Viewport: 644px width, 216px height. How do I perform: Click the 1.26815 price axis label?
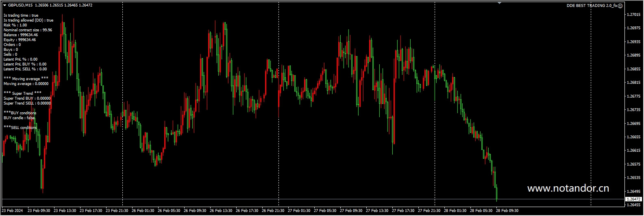633,83
